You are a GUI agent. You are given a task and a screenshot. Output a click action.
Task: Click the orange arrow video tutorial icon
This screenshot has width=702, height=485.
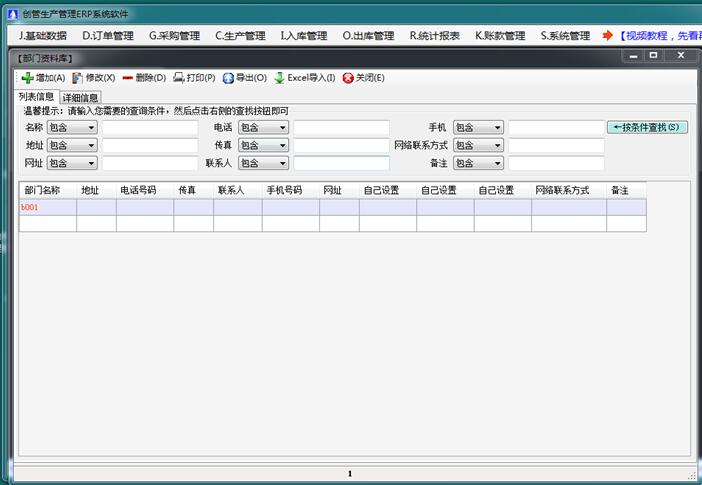pyautogui.click(x=607, y=36)
